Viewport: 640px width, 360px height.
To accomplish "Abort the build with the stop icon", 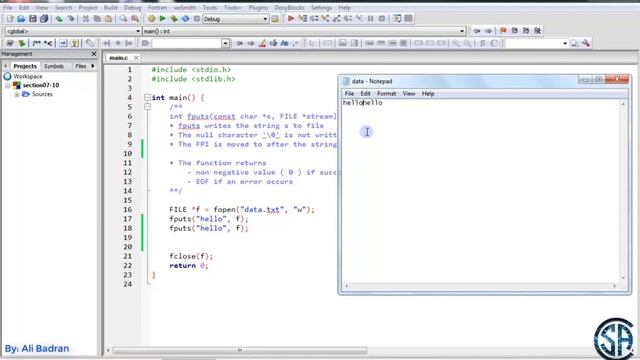I will pyautogui.click(x=197, y=19).
